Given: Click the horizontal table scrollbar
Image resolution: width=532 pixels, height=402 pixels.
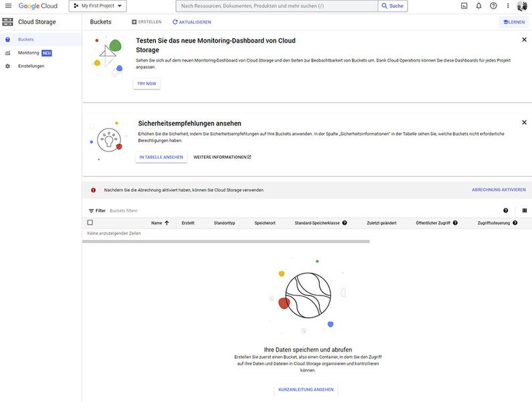Looking at the screenshot, I should 226,242.
